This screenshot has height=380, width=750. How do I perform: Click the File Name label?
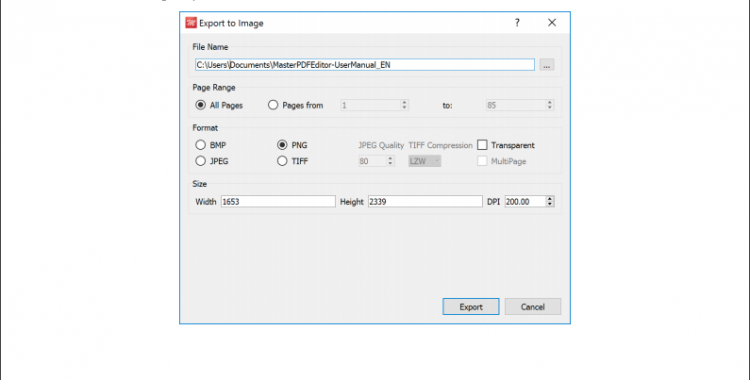point(210,47)
